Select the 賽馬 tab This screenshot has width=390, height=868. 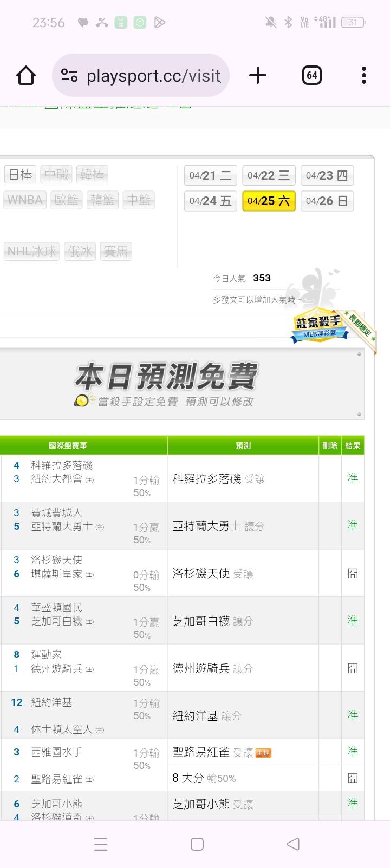[x=116, y=251]
